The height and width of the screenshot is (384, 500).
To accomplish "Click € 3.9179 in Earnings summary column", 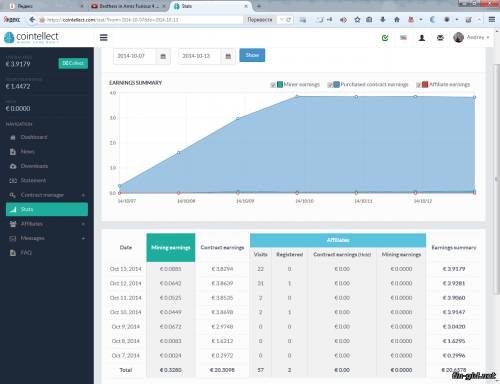I will (x=454, y=269).
